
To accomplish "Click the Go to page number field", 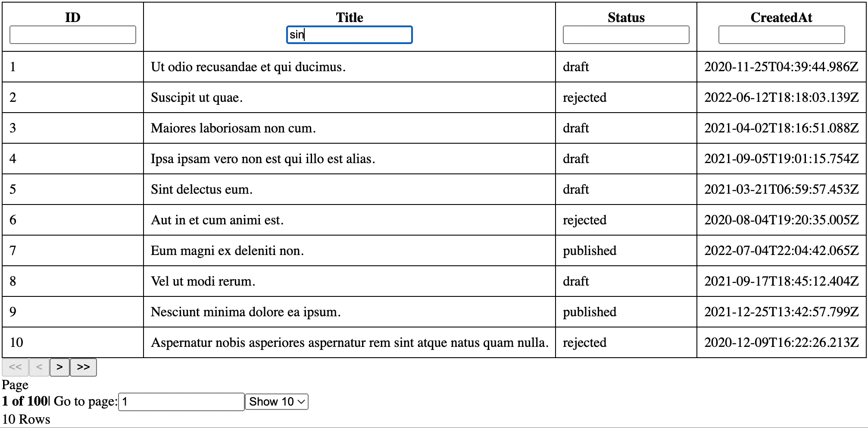I will pos(181,402).
